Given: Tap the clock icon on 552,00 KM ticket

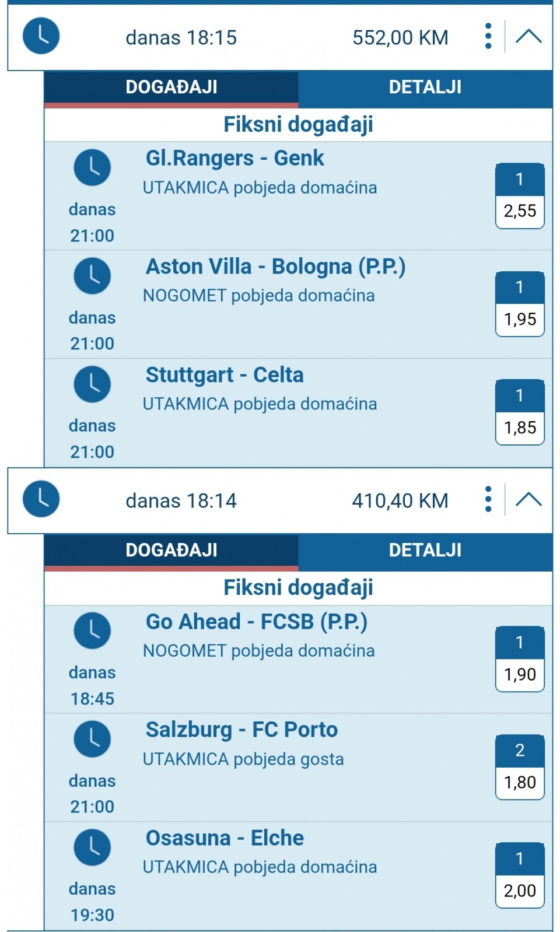Looking at the screenshot, I should (x=41, y=36).
